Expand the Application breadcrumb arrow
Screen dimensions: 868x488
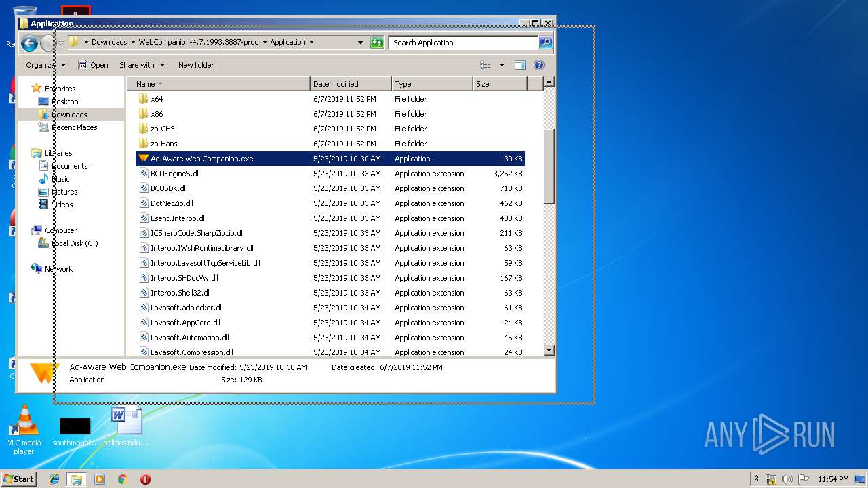[311, 43]
